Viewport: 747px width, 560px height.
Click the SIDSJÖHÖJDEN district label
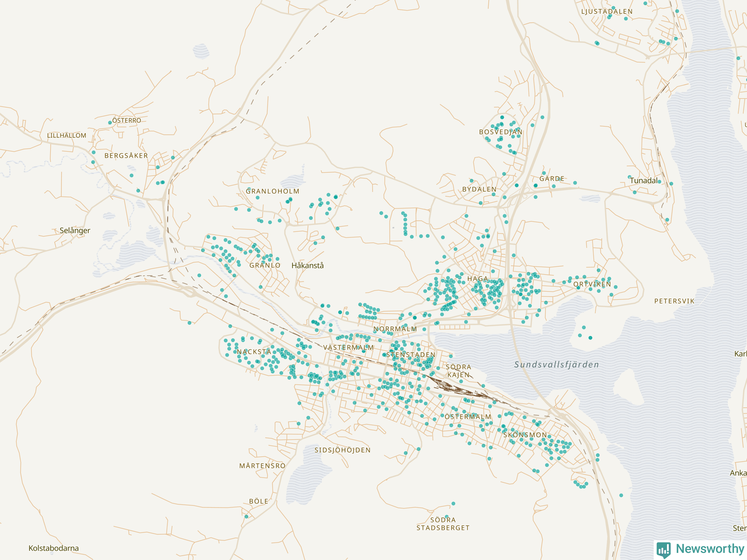tap(343, 450)
